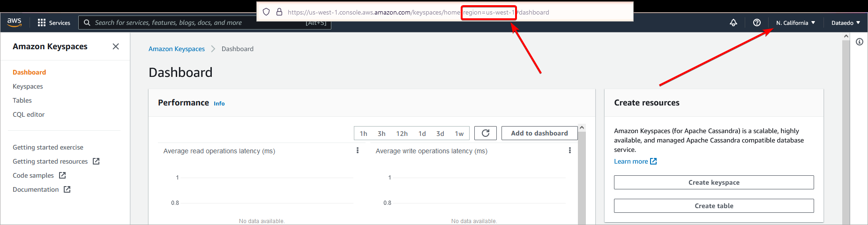
Task: Select the 12h time range
Action: 402,134
